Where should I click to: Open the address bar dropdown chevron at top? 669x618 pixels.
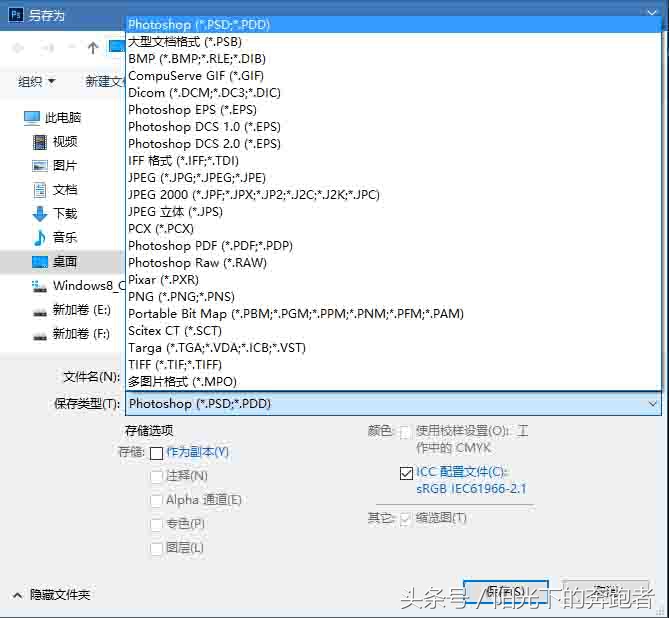tap(652, 13)
